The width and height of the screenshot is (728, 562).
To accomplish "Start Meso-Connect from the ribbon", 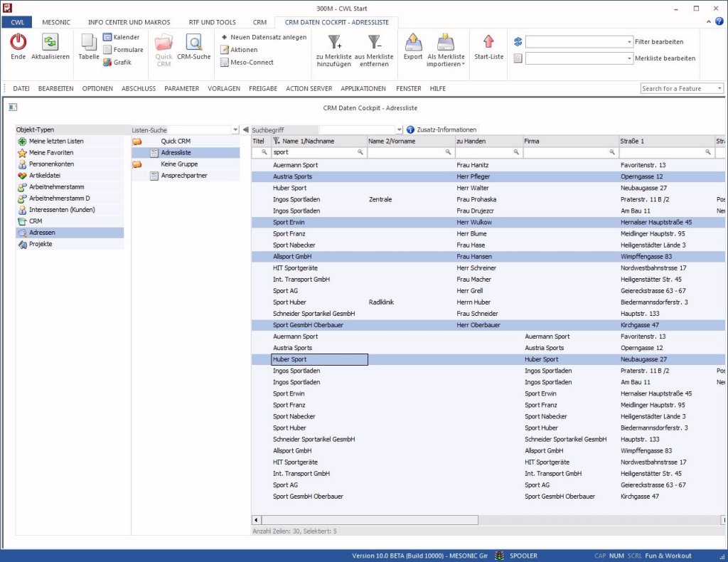I will coord(247,62).
